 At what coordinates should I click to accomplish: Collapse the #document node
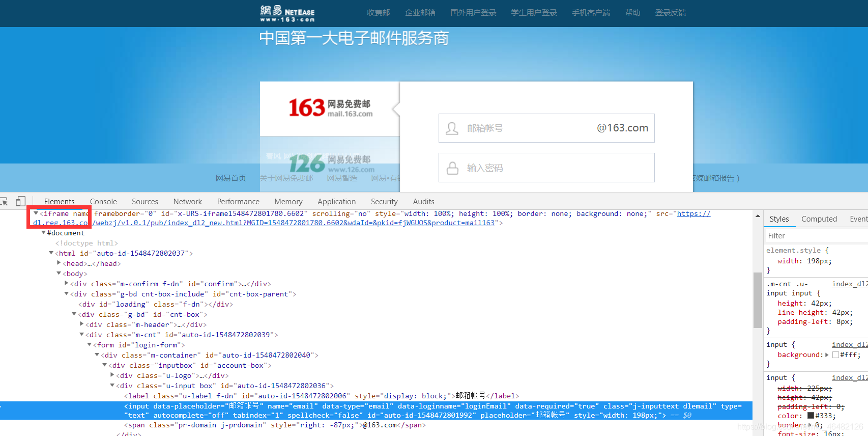(x=44, y=233)
